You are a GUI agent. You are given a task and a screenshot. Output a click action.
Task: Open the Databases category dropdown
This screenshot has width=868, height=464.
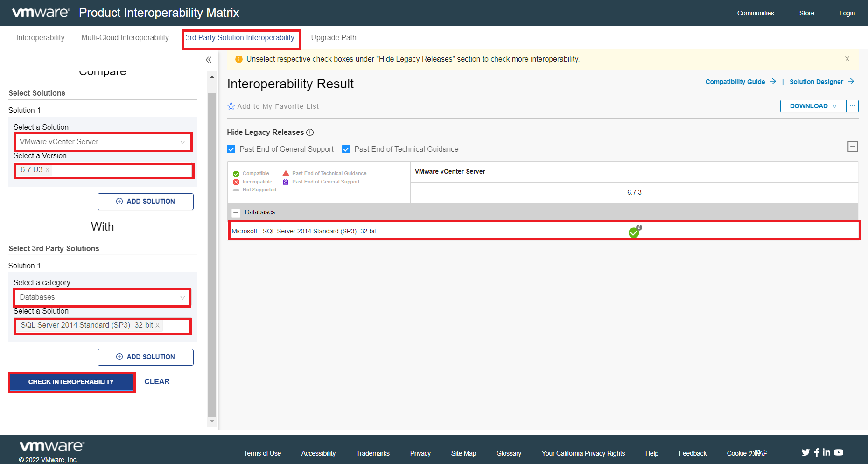click(x=102, y=297)
